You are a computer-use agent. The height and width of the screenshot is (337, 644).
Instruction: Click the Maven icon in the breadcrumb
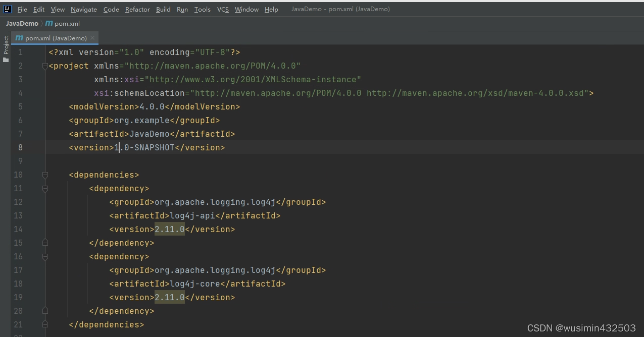[49, 24]
